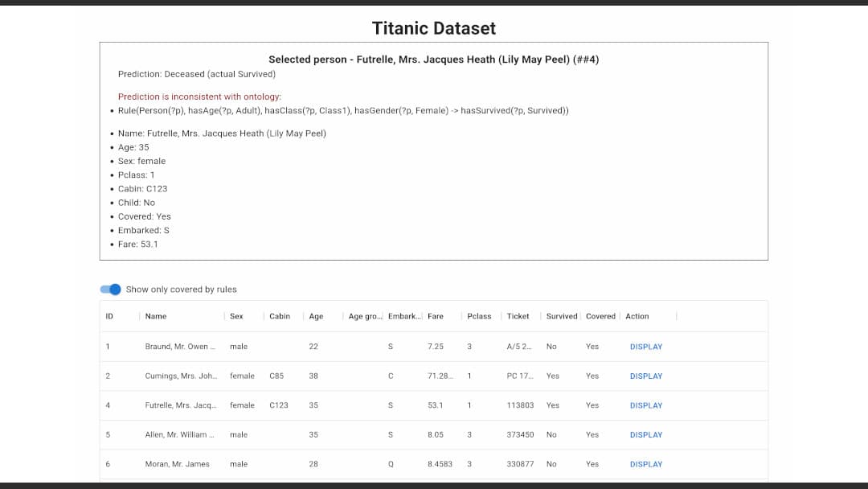Toggle the Show only covered by rules switch
This screenshot has width=868, height=489.
[x=111, y=290]
